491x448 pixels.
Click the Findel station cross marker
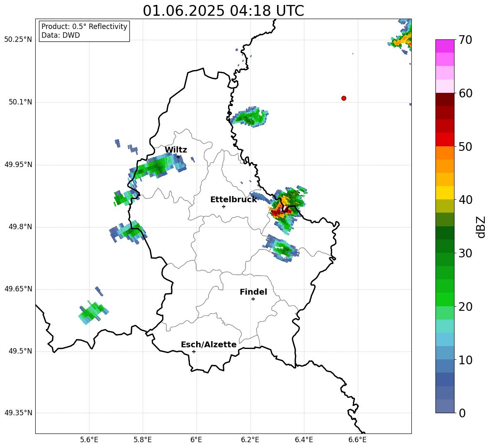(253, 299)
